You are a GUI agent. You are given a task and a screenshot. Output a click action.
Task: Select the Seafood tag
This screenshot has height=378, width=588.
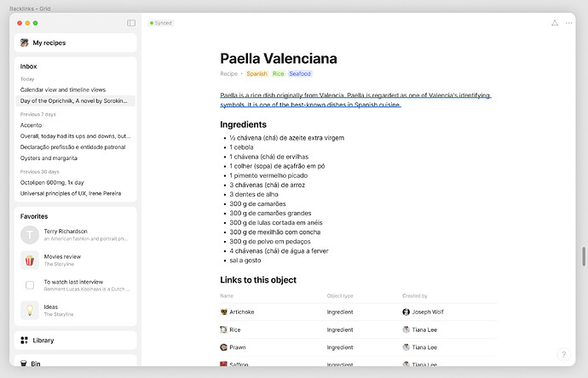tap(300, 74)
